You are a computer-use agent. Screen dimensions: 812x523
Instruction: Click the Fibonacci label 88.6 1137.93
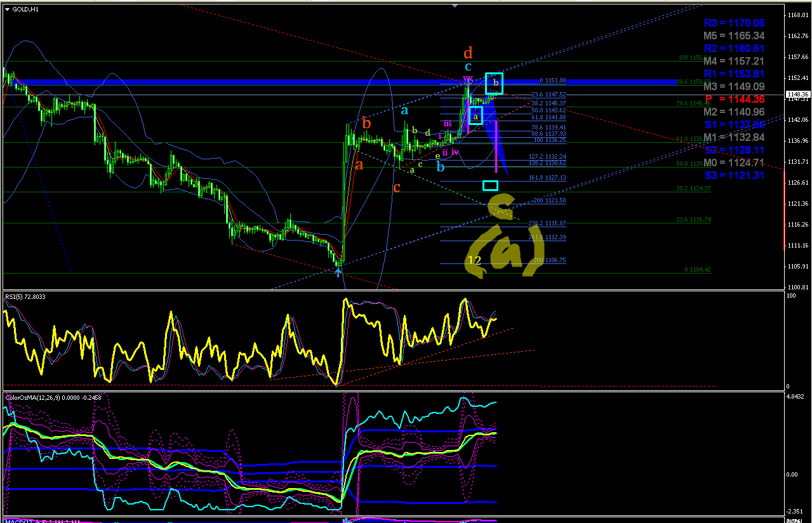pos(549,133)
